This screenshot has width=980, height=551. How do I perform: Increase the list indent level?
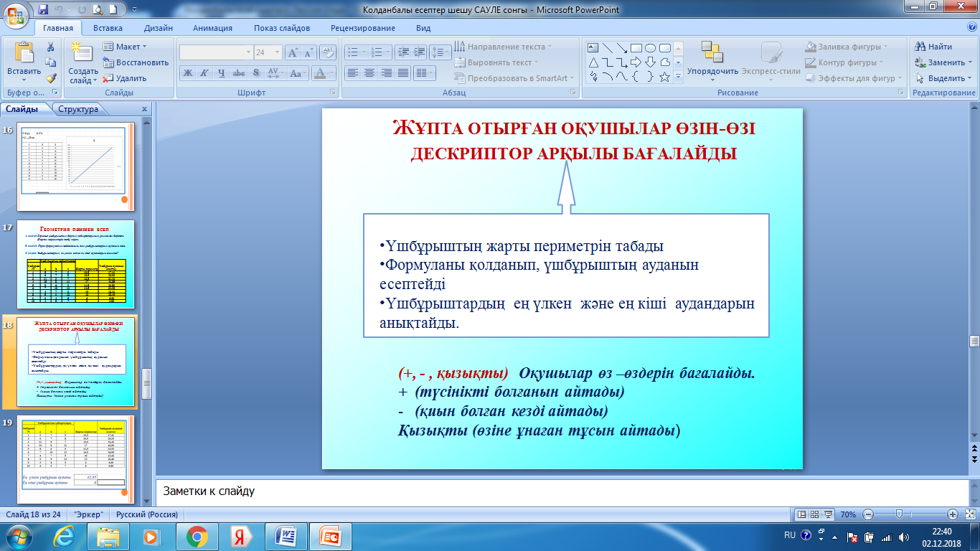coord(419,52)
